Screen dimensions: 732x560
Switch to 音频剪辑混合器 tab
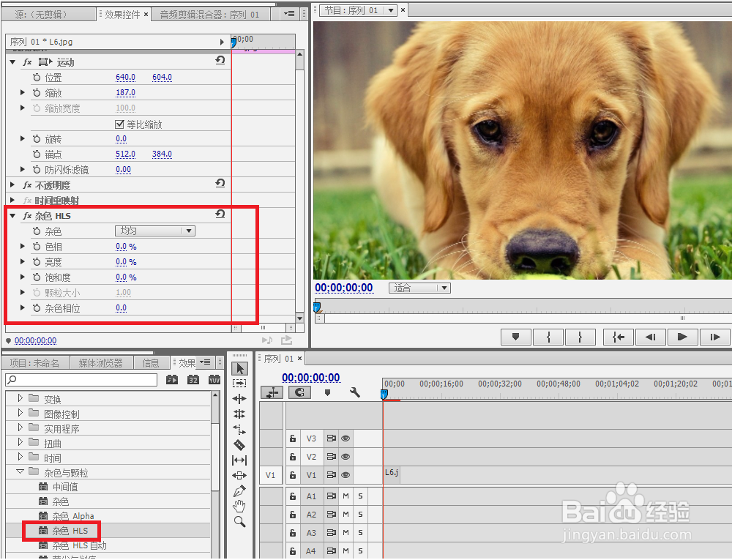pos(209,15)
